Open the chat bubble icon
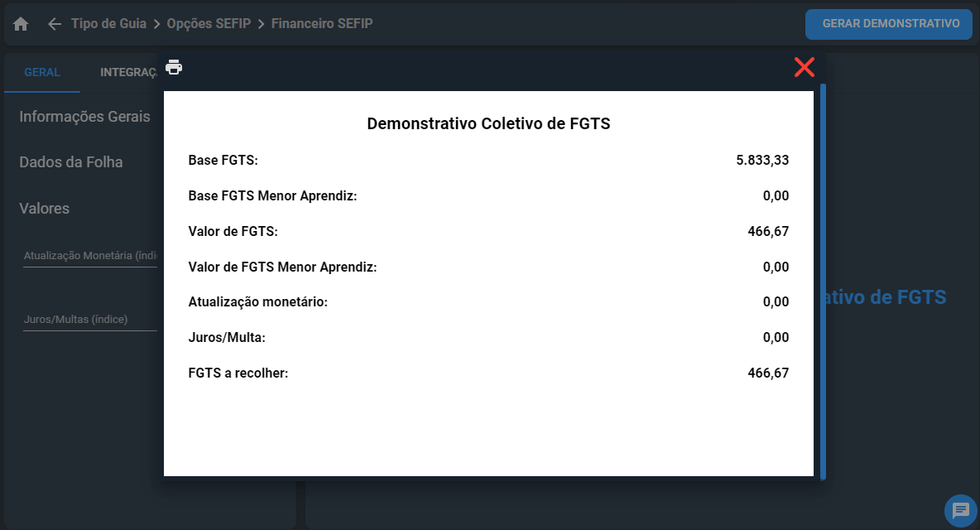980x530 pixels. pos(960,509)
